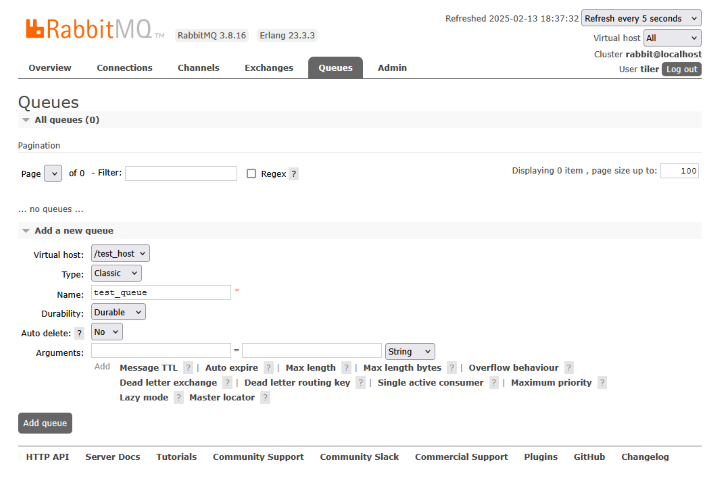The height and width of the screenshot is (477, 720).
Task: Add Lazy mode argument
Action: pyautogui.click(x=144, y=398)
